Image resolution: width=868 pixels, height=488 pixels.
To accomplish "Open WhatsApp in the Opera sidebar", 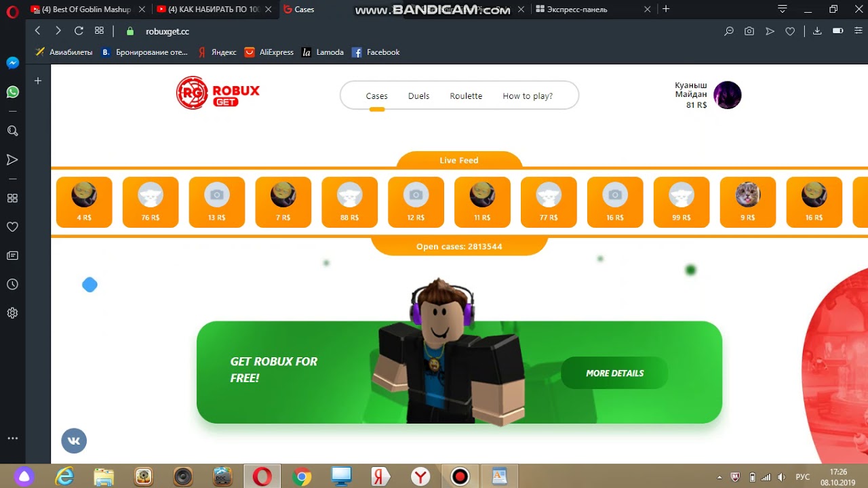I will click(12, 91).
